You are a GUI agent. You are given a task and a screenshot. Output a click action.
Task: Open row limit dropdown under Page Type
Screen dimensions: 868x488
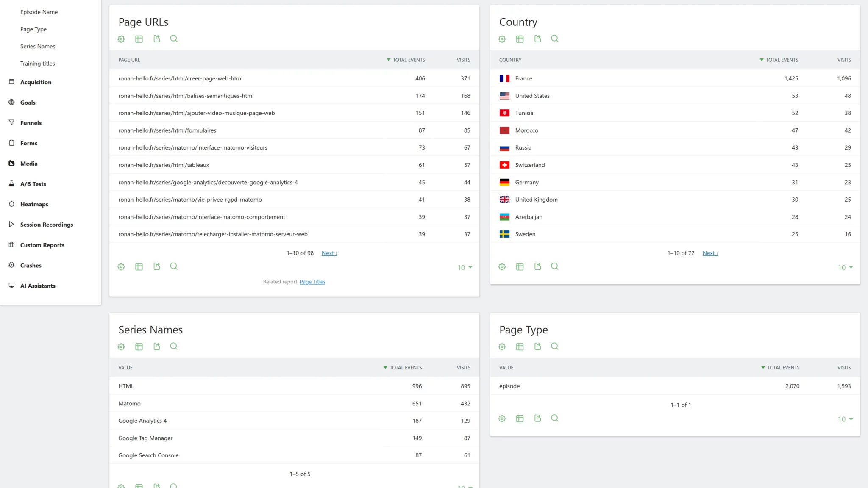pyautogui.click(x=846, y=419)
